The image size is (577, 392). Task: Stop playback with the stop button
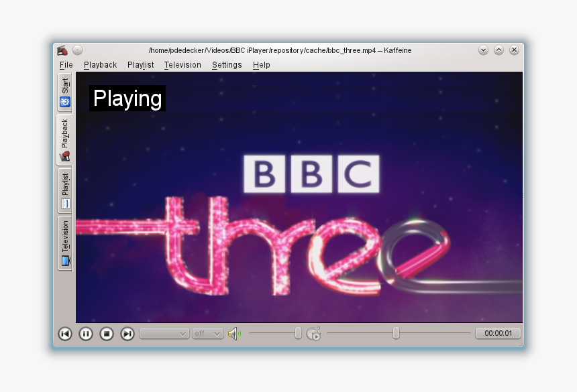point(107,334)
